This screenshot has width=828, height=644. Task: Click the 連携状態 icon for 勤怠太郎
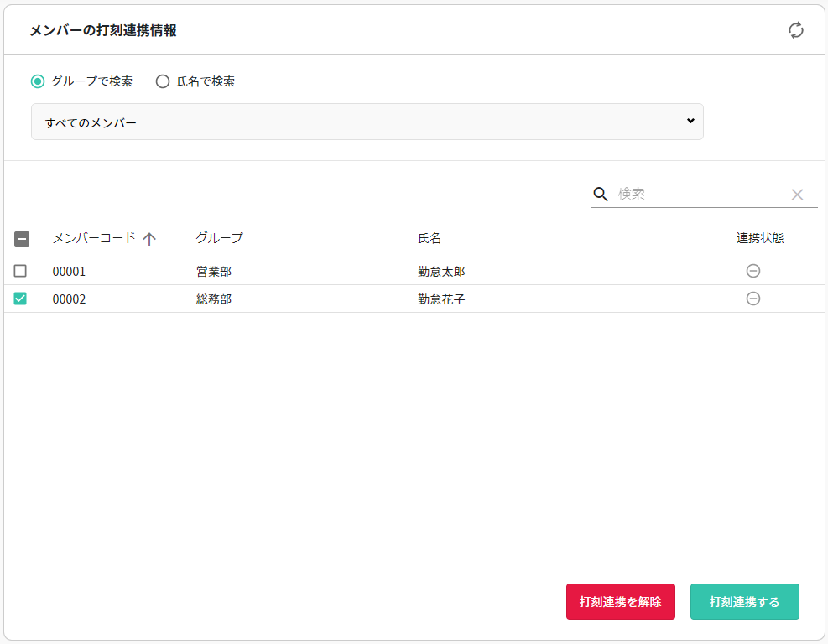(x=753, y=271)
